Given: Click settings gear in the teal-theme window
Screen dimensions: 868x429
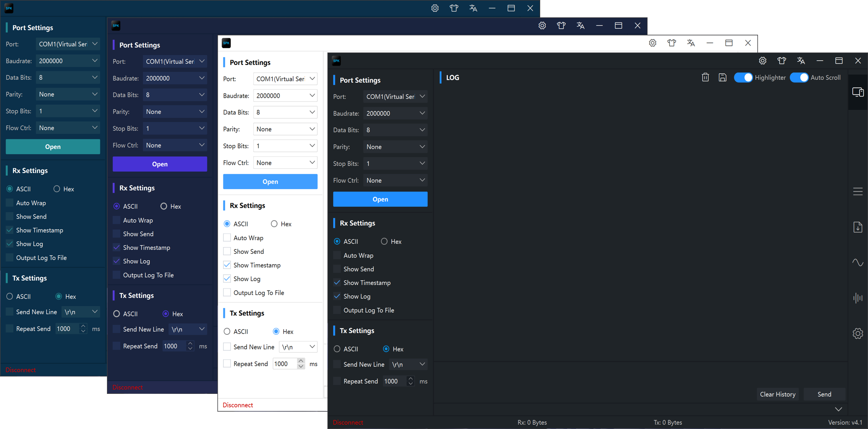Looking at the screenshot, I should pos(435,8).
